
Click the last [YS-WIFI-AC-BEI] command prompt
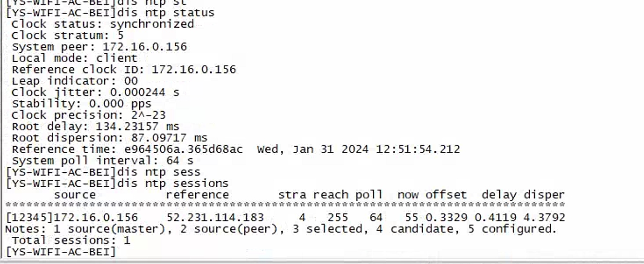[x=61, y=251]
